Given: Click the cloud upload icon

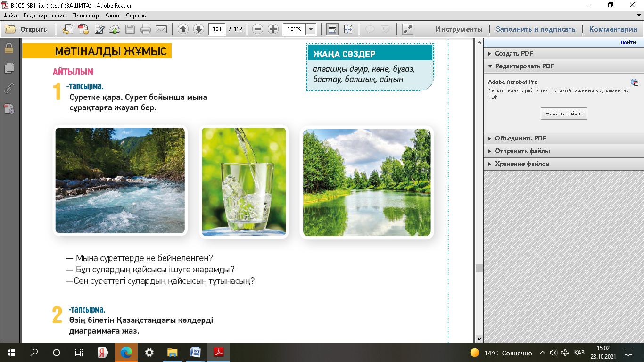Looking at the screenshot, I should click(115, 29).
